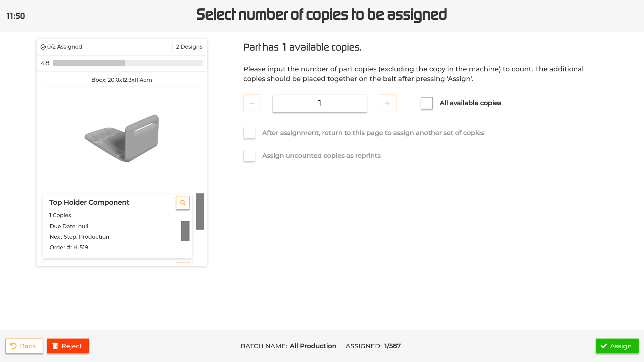The image size is (644, 362).
Task: Click the undo arrow icon on Back button
Action: point(14,346)
